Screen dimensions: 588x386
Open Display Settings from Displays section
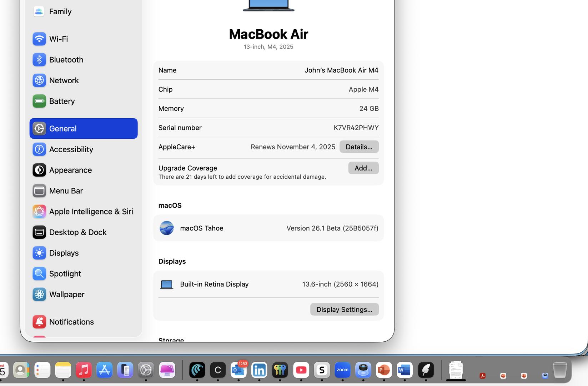pos(344,310)
